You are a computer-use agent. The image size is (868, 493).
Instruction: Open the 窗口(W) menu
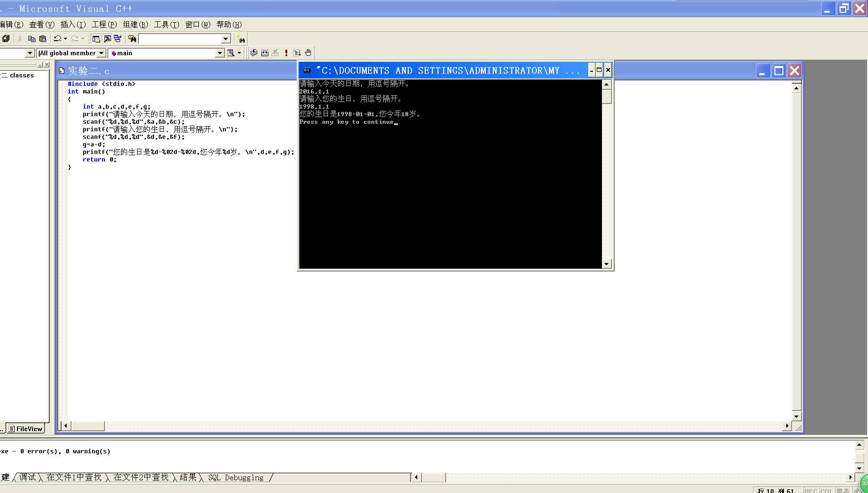(x=198, y=25)
